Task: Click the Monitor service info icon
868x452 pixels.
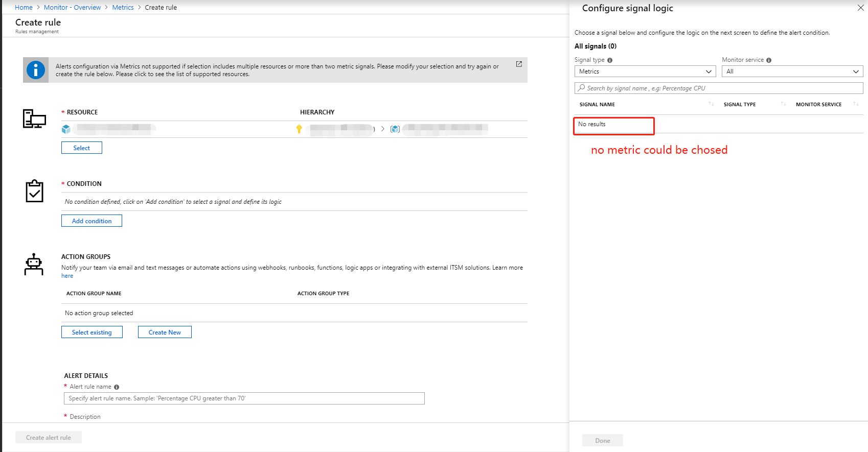Action: (x=769, y=60)
